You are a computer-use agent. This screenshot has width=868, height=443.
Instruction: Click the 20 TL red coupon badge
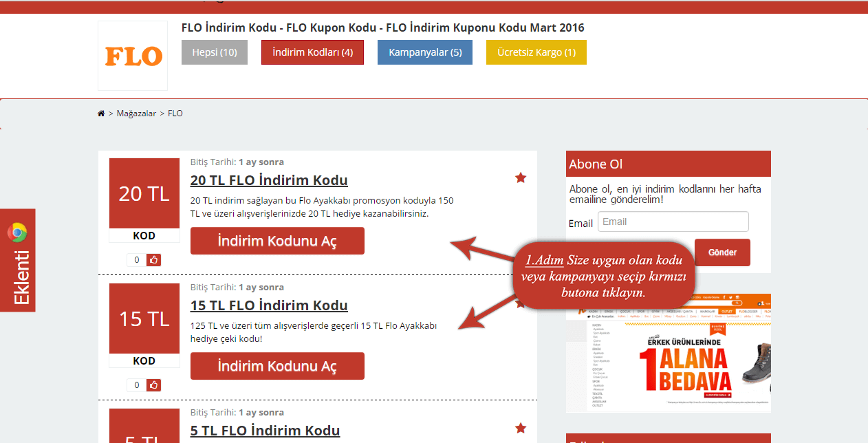point(144,193)
